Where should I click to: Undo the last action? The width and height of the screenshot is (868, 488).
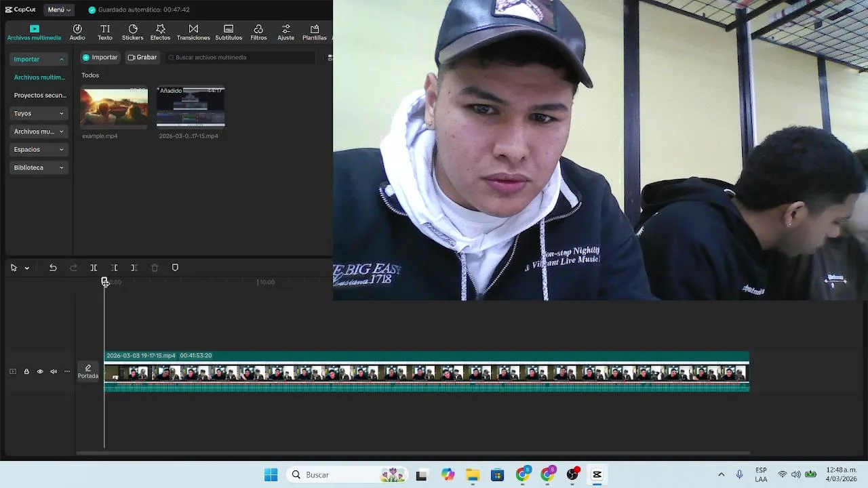click(53, 268)
